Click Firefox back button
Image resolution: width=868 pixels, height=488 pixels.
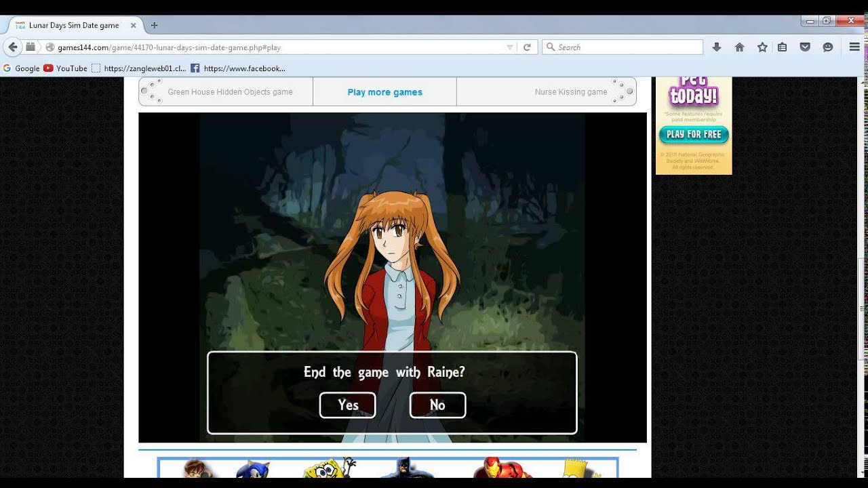(12, 47)
